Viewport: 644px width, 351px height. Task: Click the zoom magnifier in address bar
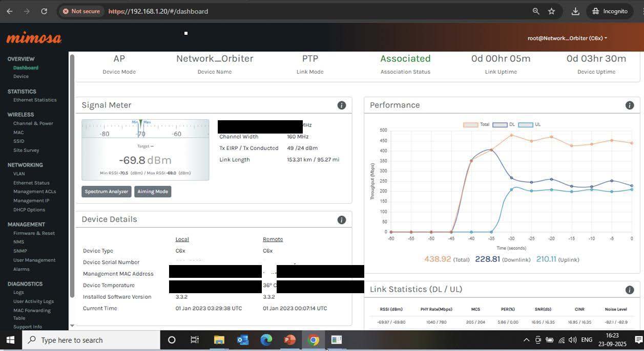(536, 11)
